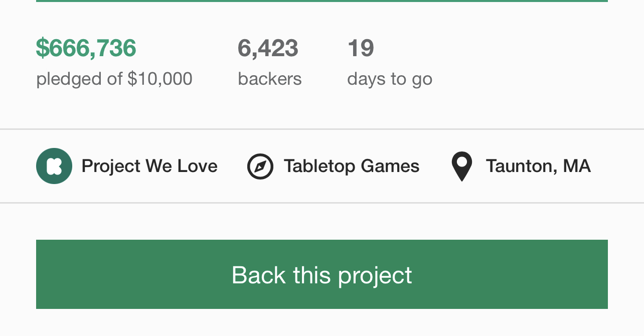The height and width of the screenshot is (336, 644).
Task: Click the $666,736 pledged amount
Action: (x=86, y=48)
